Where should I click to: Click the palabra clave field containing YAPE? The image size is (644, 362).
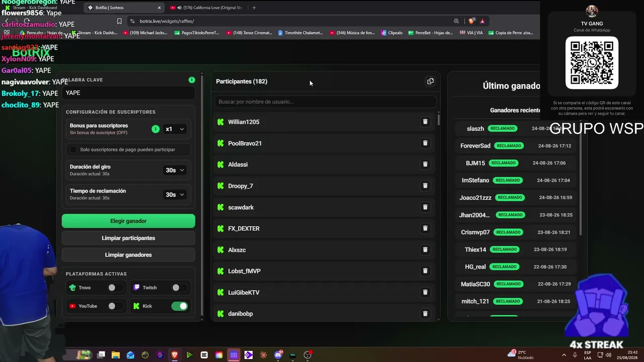[x=128, y=93]
